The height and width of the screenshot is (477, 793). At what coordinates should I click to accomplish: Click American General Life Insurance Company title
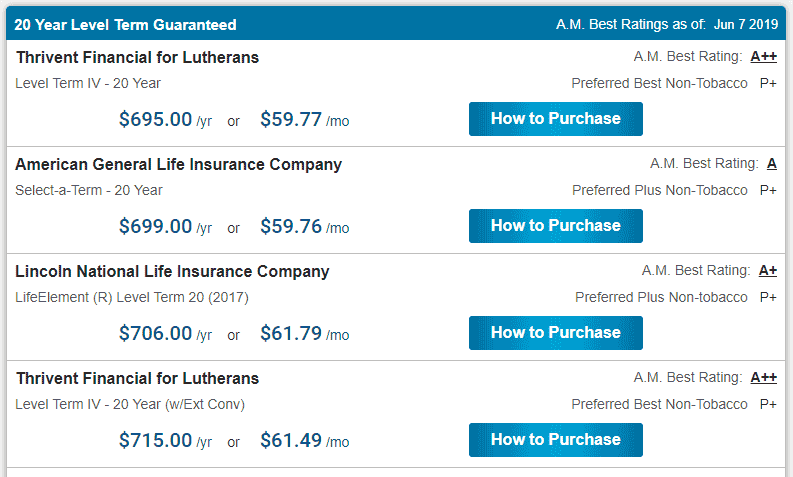point(179,164)
